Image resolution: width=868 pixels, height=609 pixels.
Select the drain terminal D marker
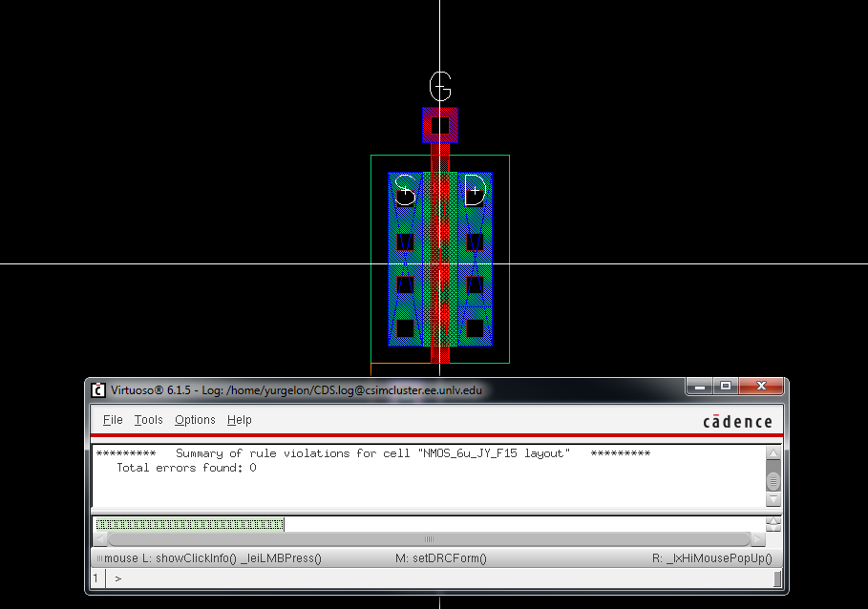tap(475, 191)
